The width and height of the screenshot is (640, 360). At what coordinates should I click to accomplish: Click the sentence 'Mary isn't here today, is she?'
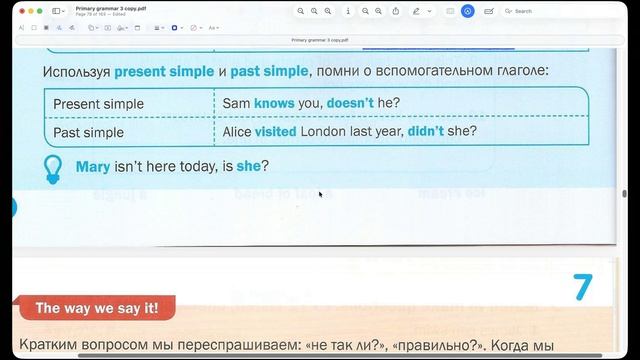click(x=172, y=166)
